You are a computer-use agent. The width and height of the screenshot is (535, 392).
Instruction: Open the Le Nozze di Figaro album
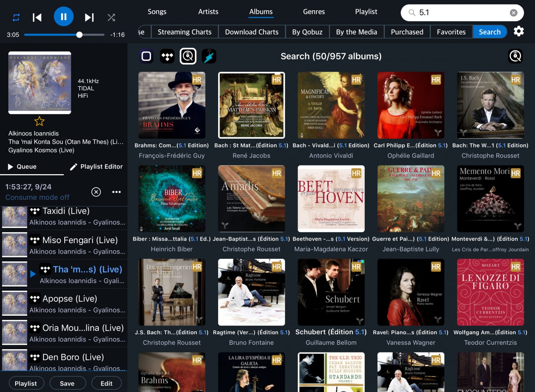click(490, 292)
